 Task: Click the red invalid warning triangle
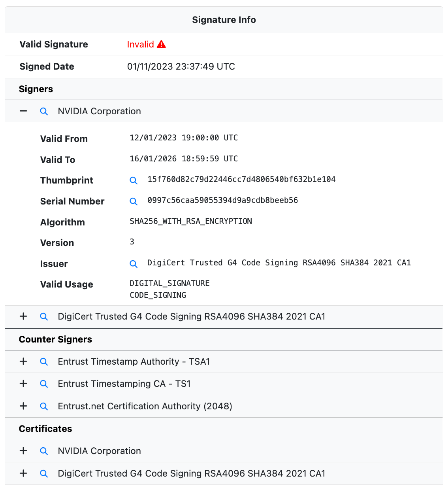[x=161, y=44]
